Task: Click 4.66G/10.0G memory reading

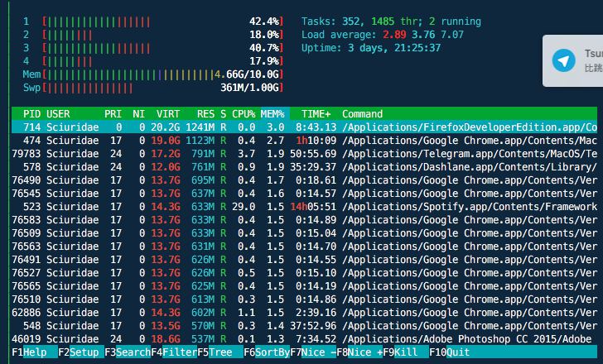Action: [x=246, y=74]
